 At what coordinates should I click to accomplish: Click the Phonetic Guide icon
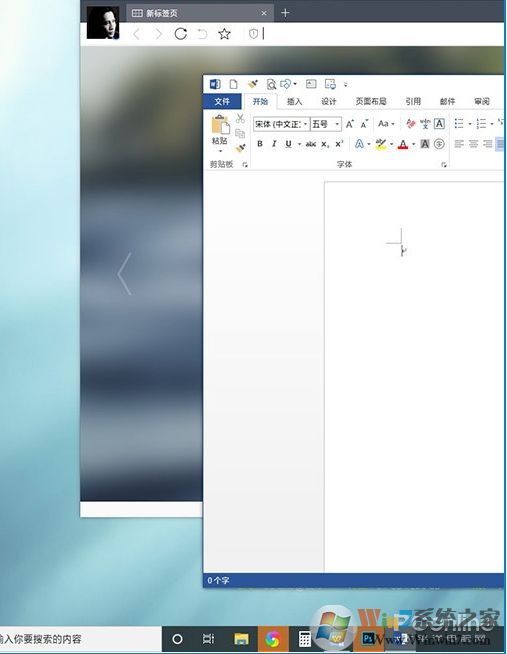[425, 123]
